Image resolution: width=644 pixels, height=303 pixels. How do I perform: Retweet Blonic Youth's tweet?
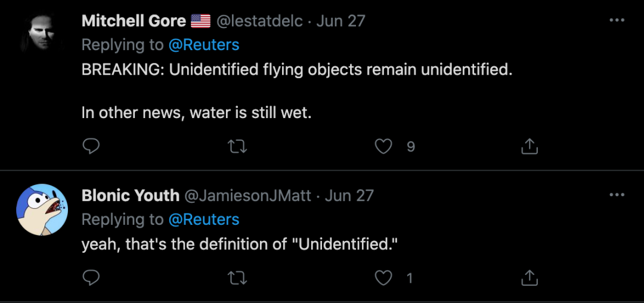click(x=237, y=277)
